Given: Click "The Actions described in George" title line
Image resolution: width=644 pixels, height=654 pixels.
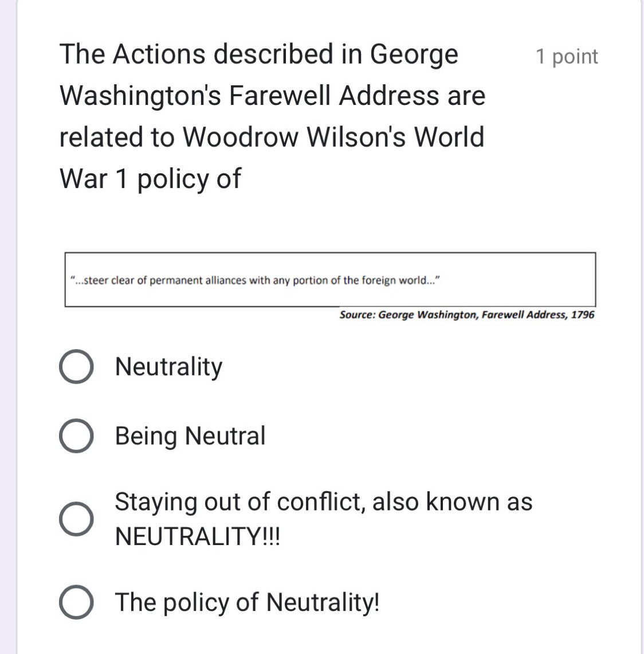Looking at the screenshot, I should [x=259, y=54].
